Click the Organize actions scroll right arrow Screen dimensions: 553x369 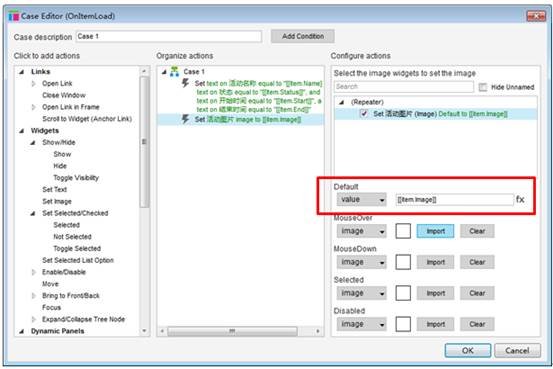(318, 331)
